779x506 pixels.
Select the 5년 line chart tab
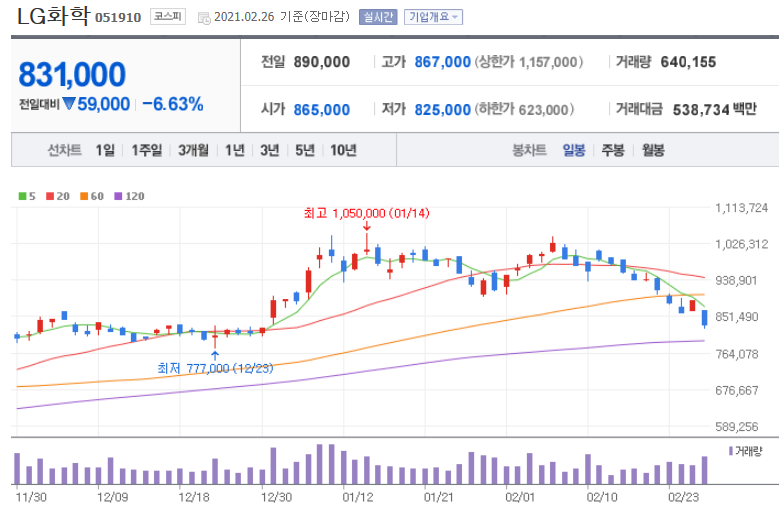coord(305,150)
